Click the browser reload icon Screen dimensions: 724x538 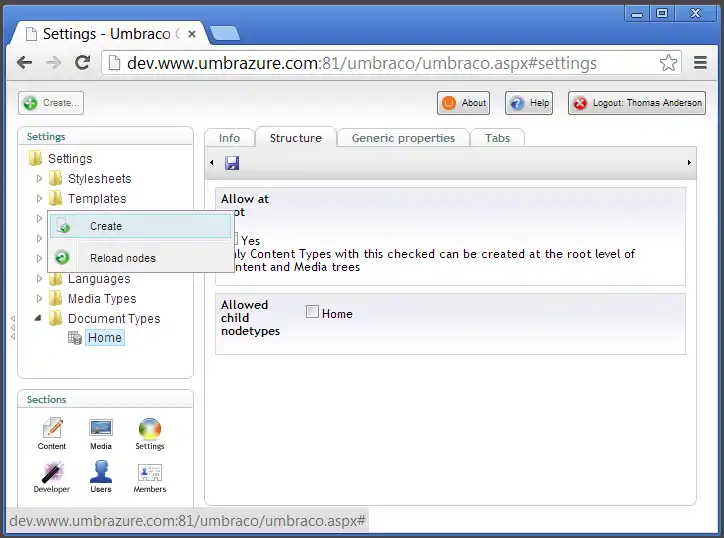[x=83, y=62]
